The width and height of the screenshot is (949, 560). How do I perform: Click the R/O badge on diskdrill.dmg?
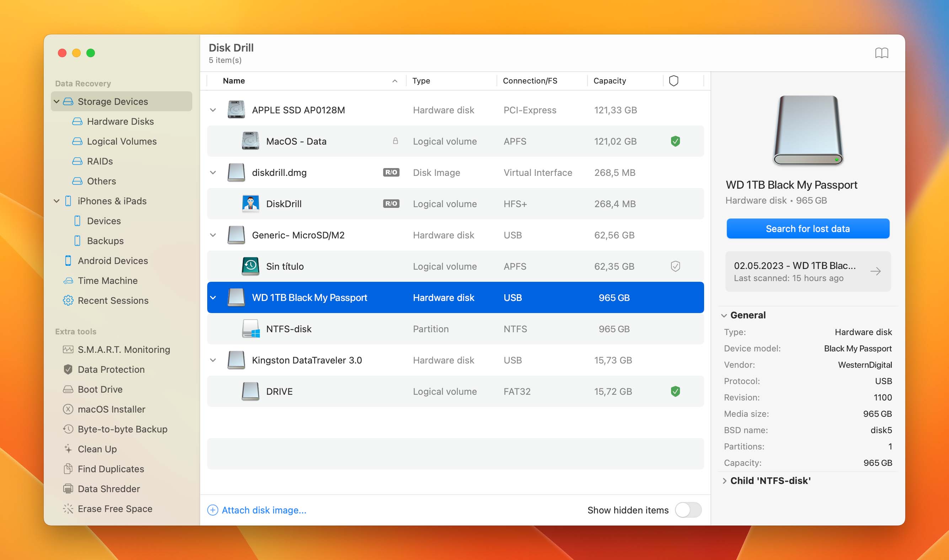(391, 172)
